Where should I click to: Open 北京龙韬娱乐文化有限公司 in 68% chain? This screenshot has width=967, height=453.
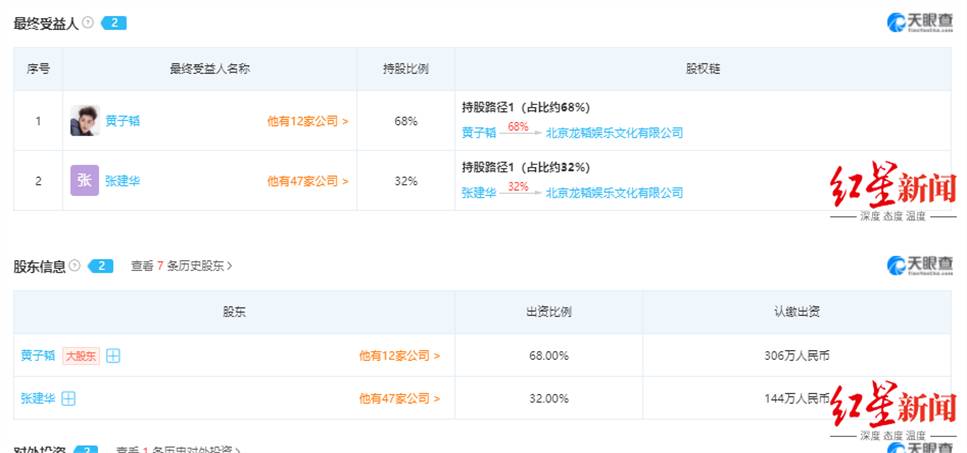[x=614, y=133]
